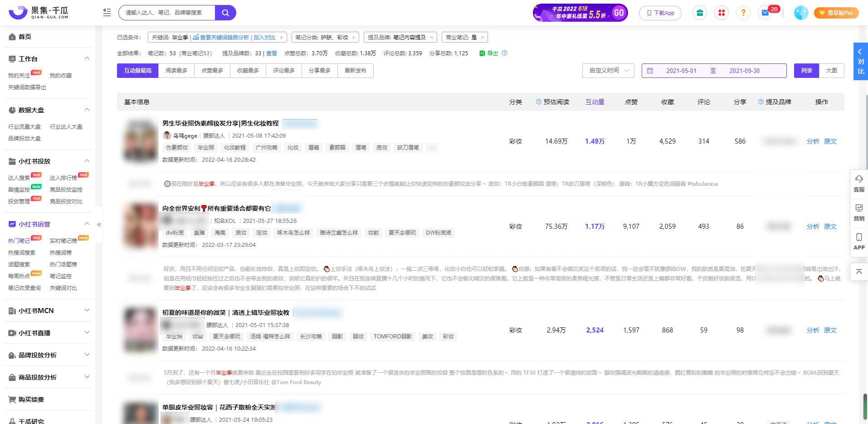Image resolution: width=868 pixels, height=424 pixels.
Task: Open thumbnail of 男生毕业照伪素颜妆发分享 note
Action: 141,140
